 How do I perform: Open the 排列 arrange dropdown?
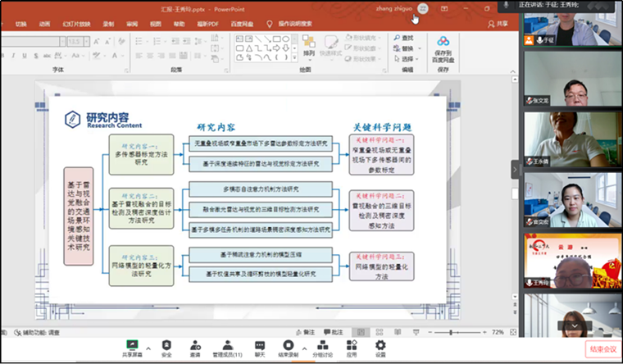click(309, 52)
